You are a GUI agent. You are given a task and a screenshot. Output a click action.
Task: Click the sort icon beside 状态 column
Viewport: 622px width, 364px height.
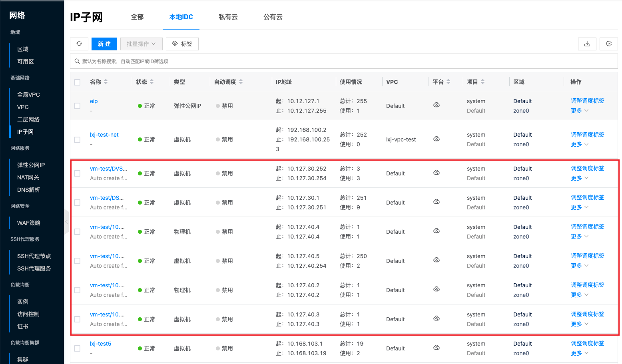click(x=152, y=82)
